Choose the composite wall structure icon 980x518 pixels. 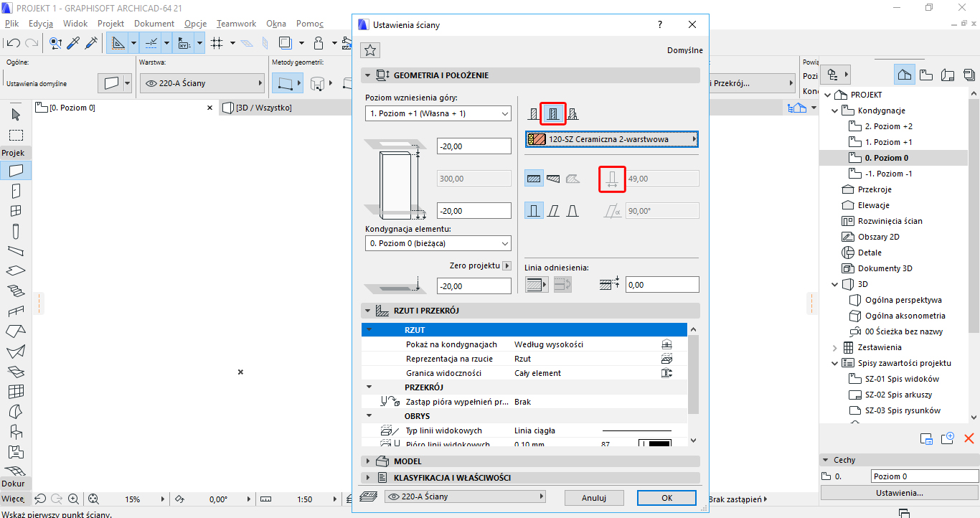[553, 113]
